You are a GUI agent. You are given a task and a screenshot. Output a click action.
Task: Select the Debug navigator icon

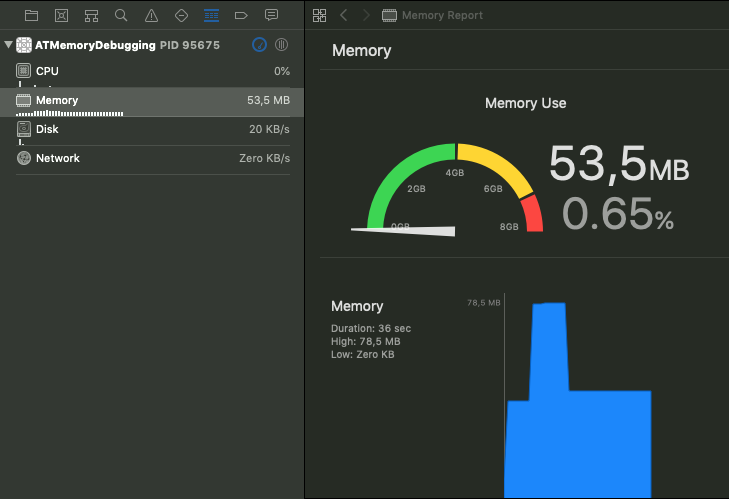pos(211,16)
